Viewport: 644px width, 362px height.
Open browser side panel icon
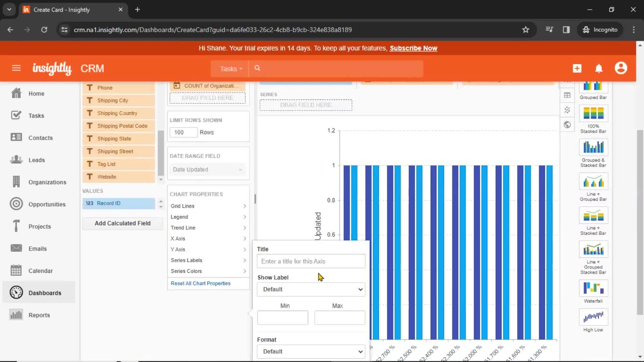click(x=566, y=29)
